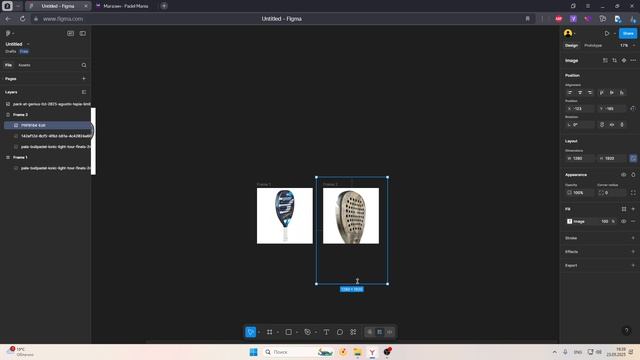Viewport: 640px width, 360px height.
Task: Open shape tools dropdown arrow
Action: [297, 332]
